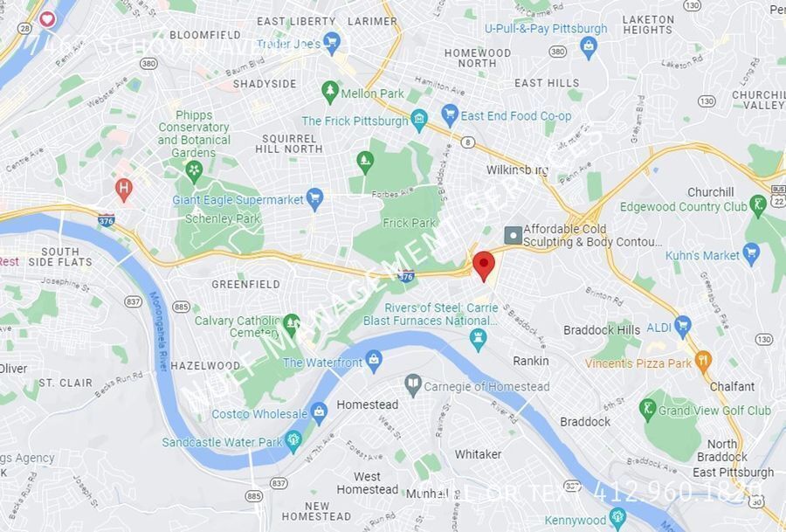Click Kuhn's Market cart icon
This screenshot has width=786, height=532.
(x=751, y=253)
